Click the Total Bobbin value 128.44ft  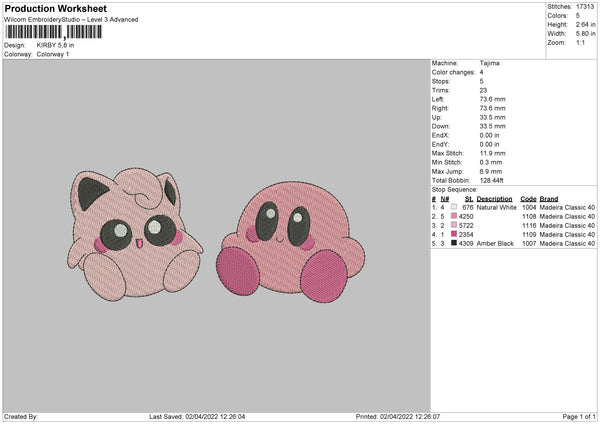coord(494,179)
